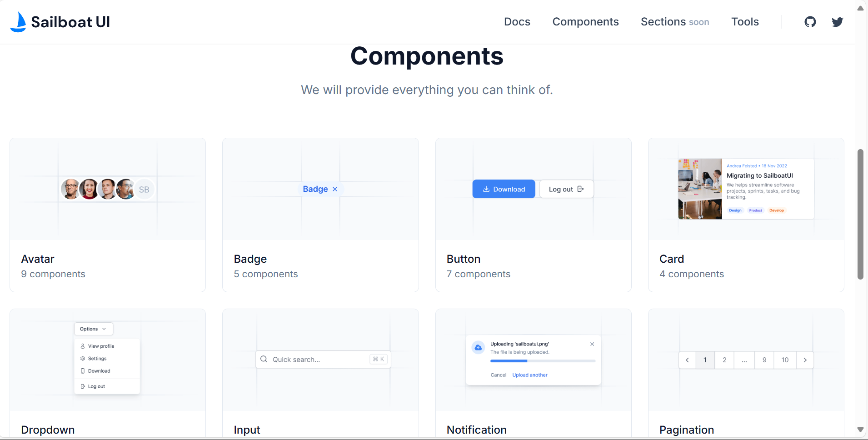Open the Twitter icon link
The height and width of the screenshot is (440, 868).
click(x=838, y=22)
